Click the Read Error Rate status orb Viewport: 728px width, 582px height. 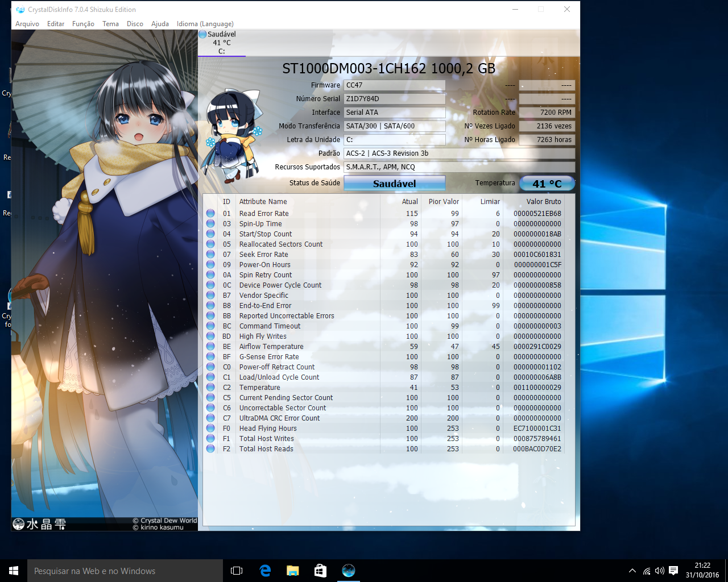tap(210, 214)
